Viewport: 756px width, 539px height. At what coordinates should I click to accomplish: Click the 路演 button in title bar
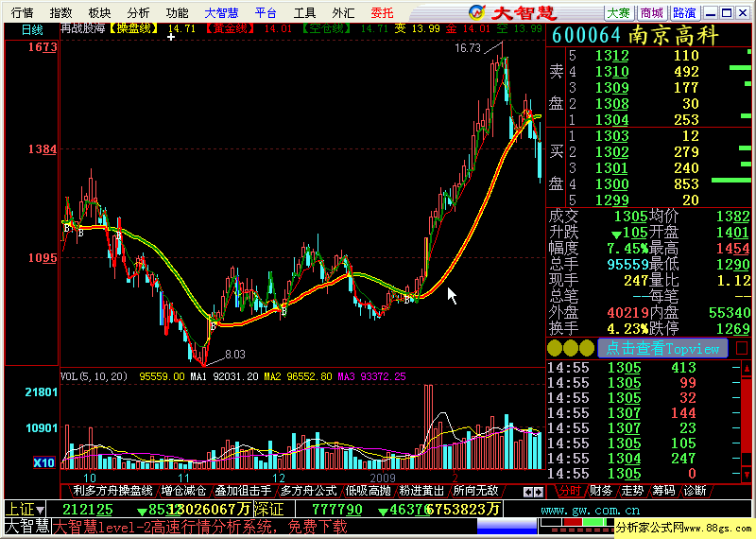[684, 13]
